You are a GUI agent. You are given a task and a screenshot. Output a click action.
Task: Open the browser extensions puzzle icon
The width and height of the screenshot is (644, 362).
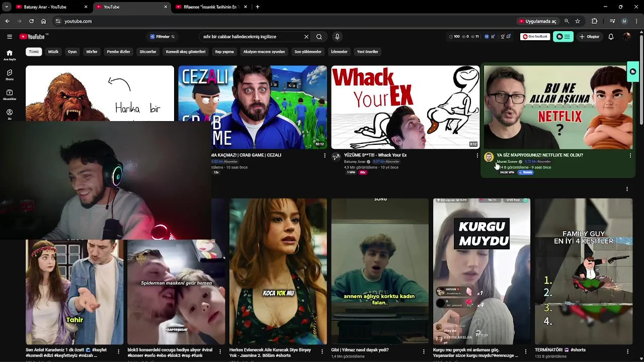[594, 21]
